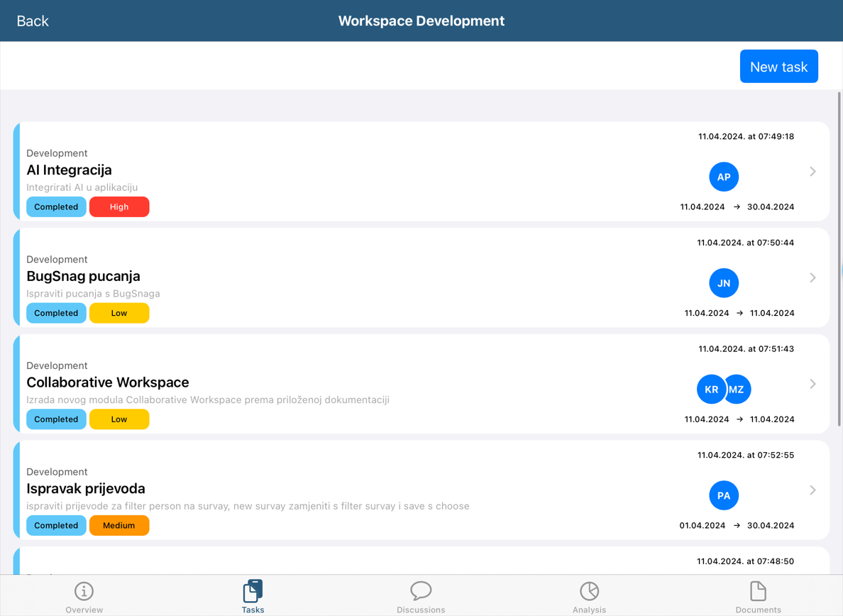The image size is (843, 616).
Task: Expand the Ispravak prijevoda task chevron
Action: pos(812,490)
